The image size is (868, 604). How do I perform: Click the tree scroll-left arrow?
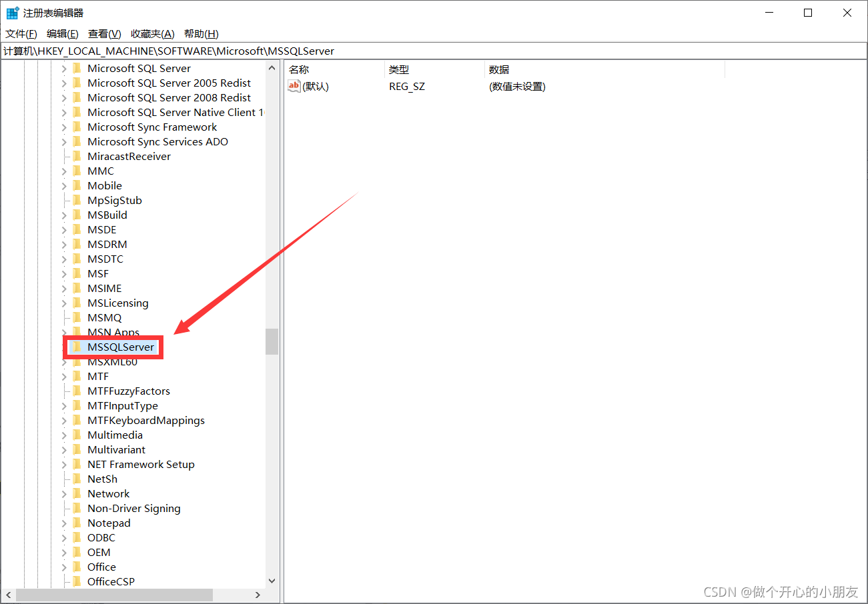click(x=8, y=595)
